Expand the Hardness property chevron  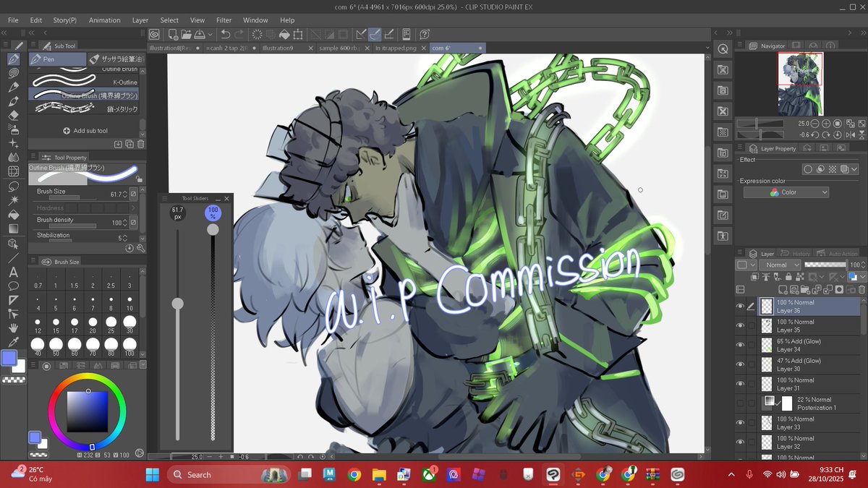point(133,207)
